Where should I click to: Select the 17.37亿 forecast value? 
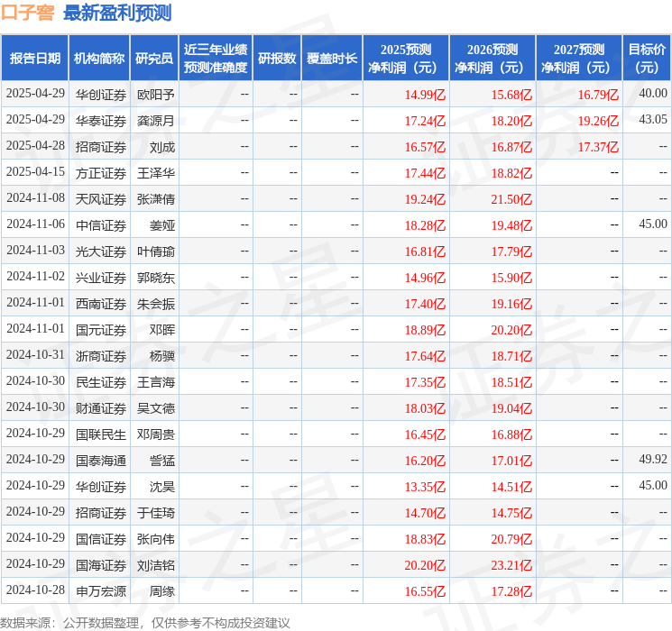click(x=598, y=146)
